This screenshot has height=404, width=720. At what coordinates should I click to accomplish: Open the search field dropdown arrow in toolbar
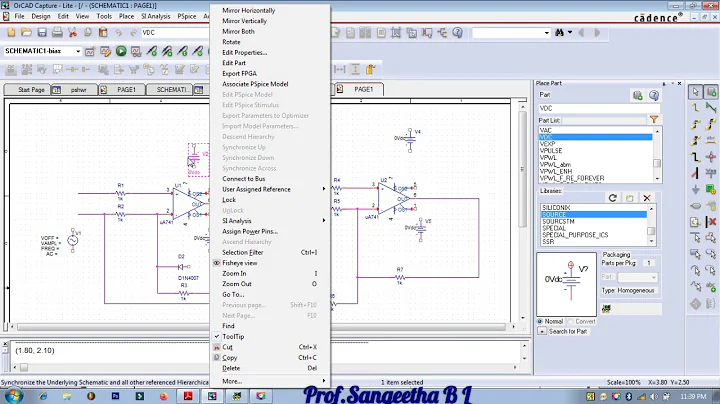[546, 33]
